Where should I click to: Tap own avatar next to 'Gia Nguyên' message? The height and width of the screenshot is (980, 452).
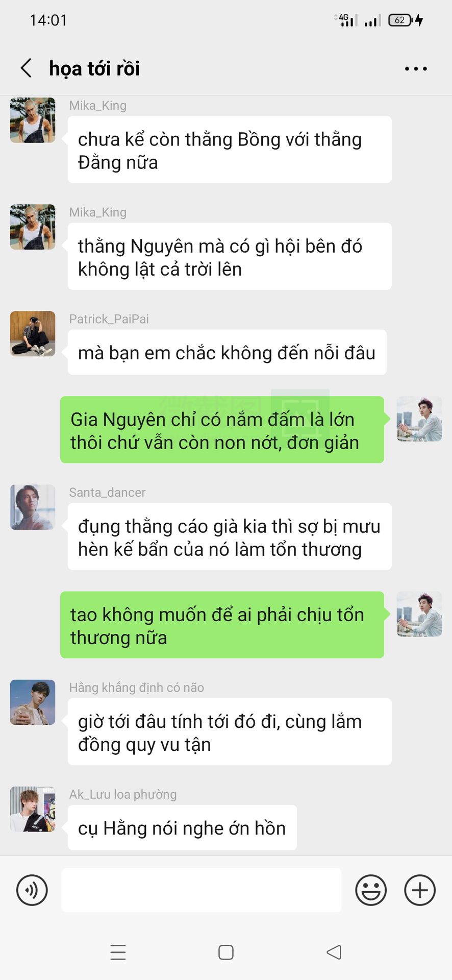(419, 419)
